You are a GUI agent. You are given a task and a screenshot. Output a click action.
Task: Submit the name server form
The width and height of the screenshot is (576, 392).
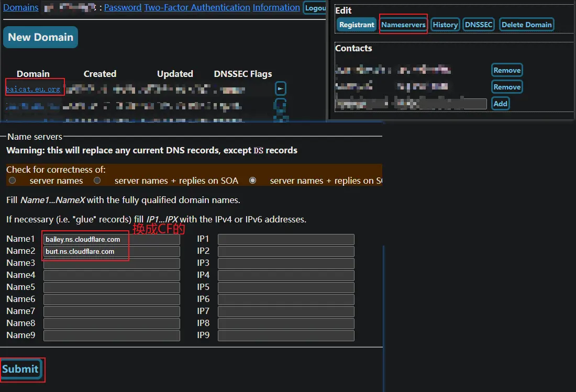click(x=20, y=369)
